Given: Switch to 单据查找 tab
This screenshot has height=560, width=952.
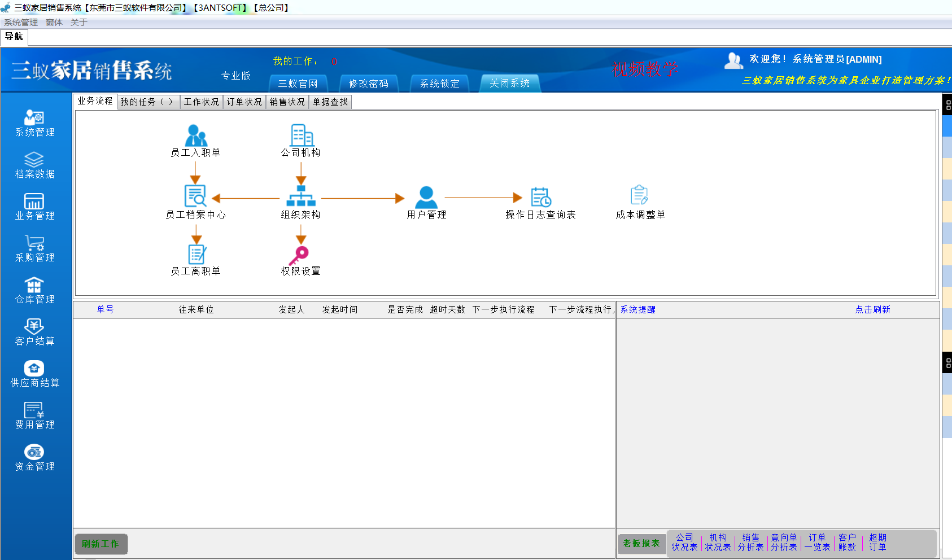Looking at the screenshot, I should point(330,102).
